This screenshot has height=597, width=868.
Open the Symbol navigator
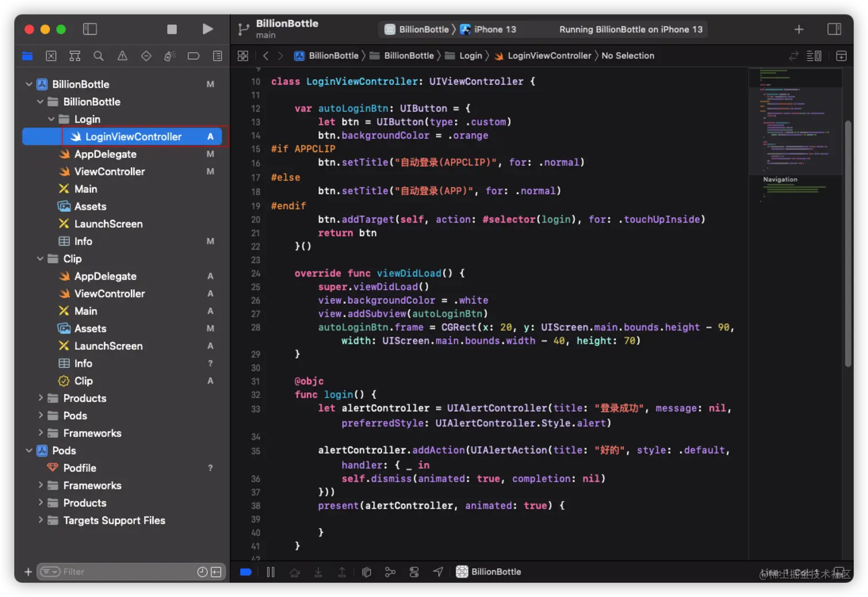[75, 56]
